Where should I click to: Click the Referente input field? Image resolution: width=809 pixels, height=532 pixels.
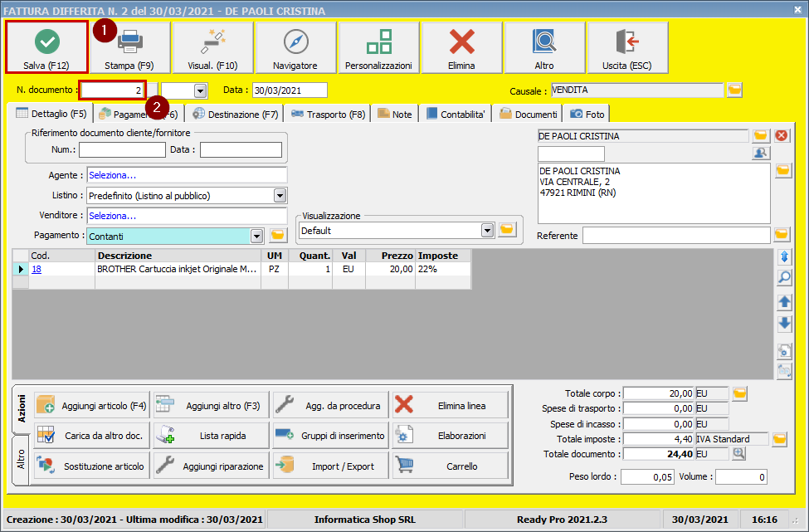coord(676,236)
